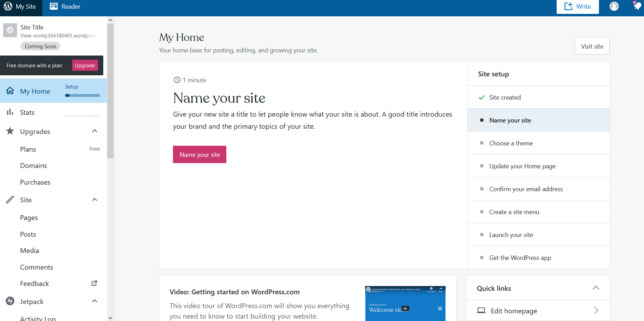The image size is (644, 321).
Task: Open Posts in sidebar
Action: click(28, 234)
